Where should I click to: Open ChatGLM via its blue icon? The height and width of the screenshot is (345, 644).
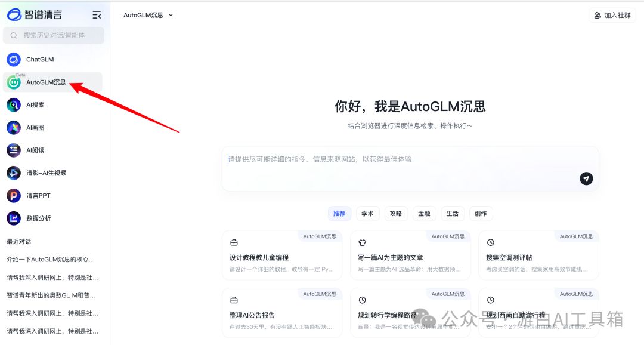pos(14,60)
